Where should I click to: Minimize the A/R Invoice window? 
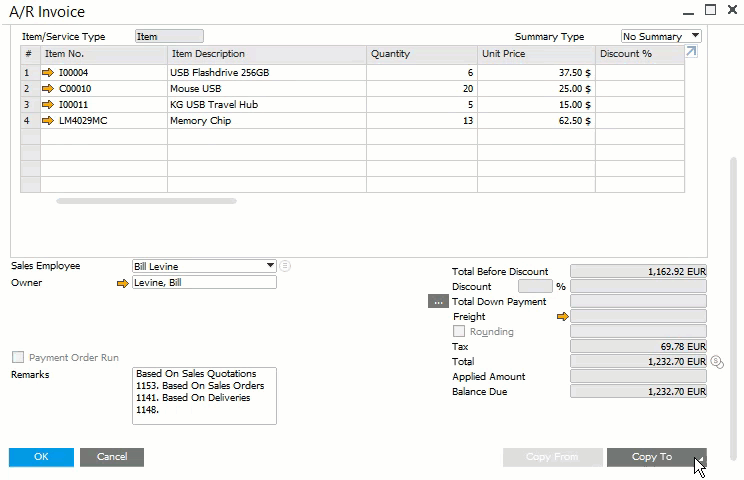(x=688, y=12)
